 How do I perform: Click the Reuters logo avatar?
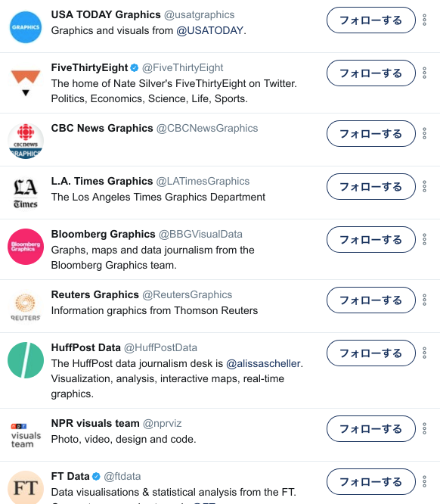tap(26, 307)
